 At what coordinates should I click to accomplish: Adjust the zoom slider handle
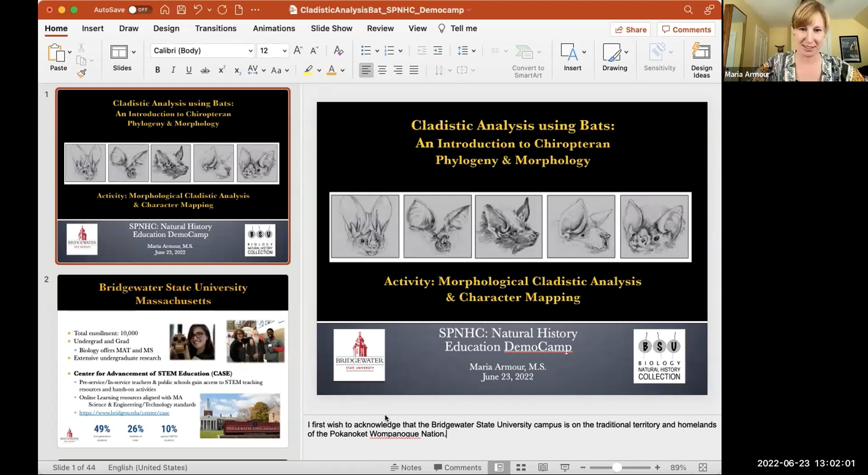click(x=617, y=467)
